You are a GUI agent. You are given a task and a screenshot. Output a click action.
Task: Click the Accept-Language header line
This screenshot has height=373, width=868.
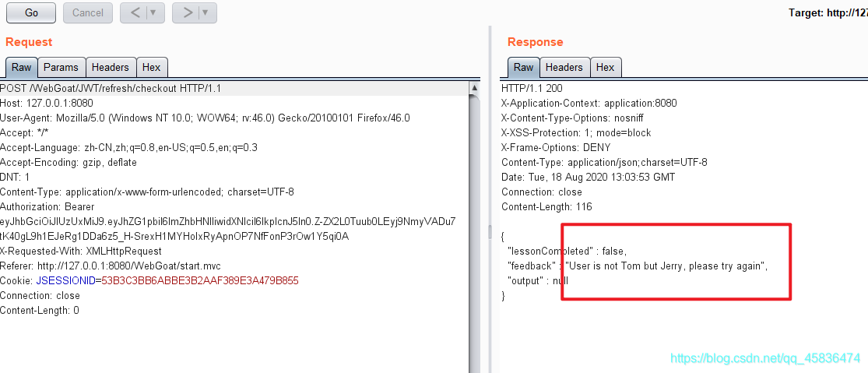[128, 148]
